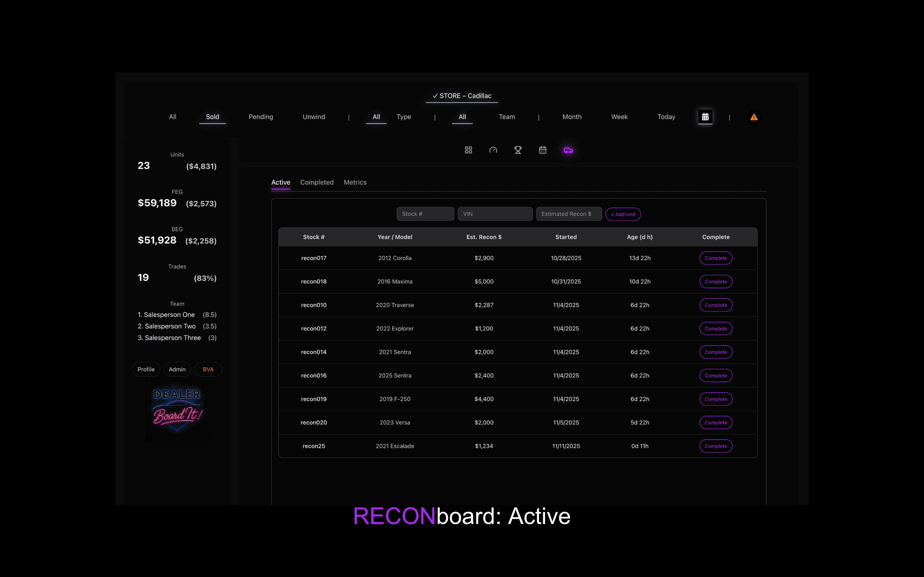Select the gauge/performance meter icon
The image size is (924, 577).
click(x=493, y=150)
